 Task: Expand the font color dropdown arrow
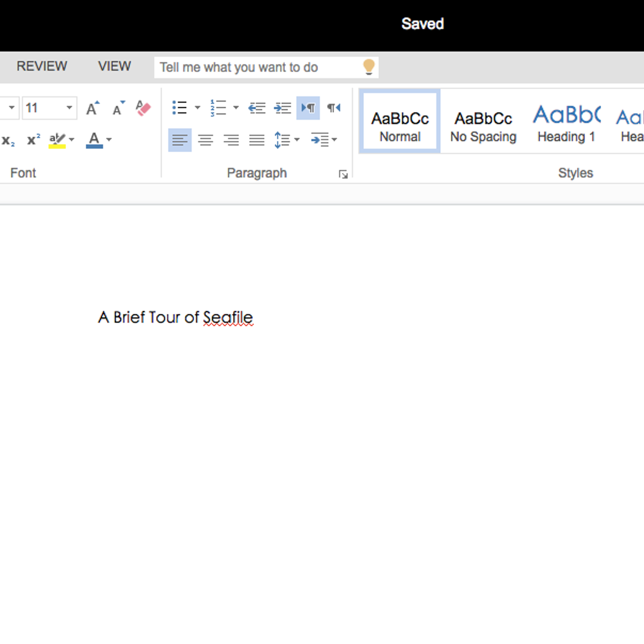(x=109, y=140)
